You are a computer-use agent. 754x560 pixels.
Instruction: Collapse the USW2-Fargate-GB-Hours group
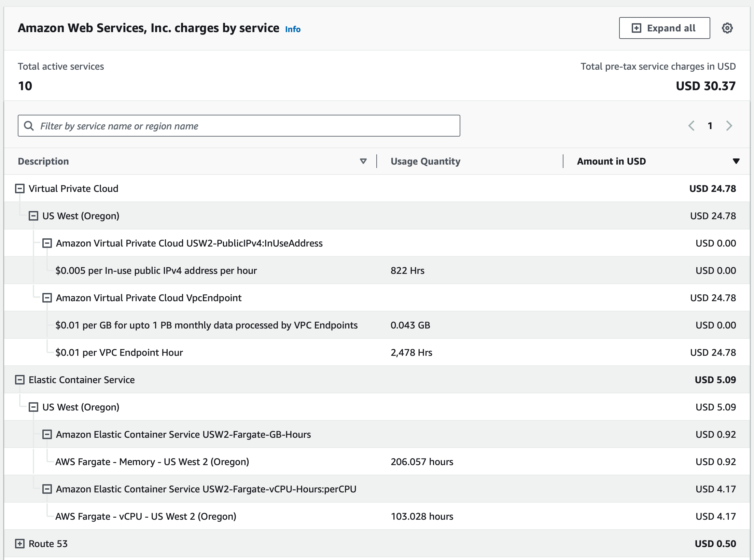46,434
